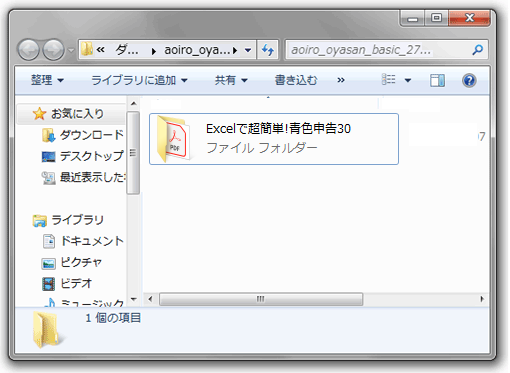Viewport: 510px width, 373px height.
Task: Expand the arrow after the aoiro_oya... breadcrumb
Action: coord(235,50)
